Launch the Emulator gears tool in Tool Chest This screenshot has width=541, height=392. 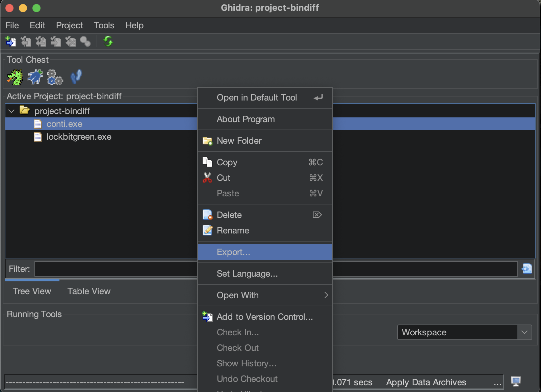tap(55, 77)
